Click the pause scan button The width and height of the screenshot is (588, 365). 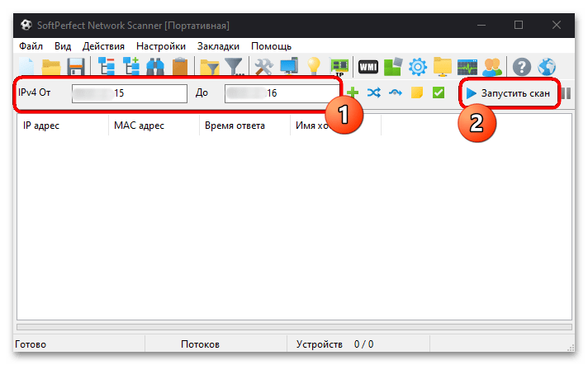pos(567,93)
